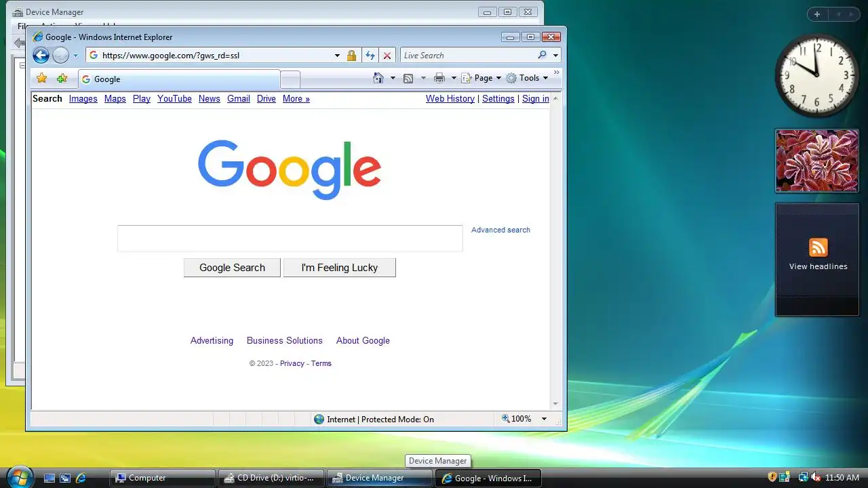This screenshot has height=488, width=868.
Task: Click the Home icon in command bar
Action: coord(379,78)
